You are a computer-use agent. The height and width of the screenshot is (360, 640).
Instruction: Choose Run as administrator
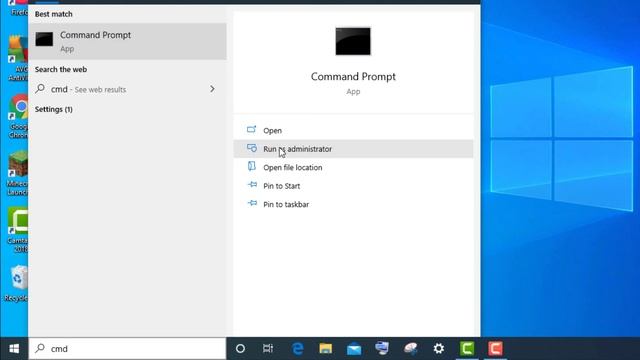click(x=353, y=149)
